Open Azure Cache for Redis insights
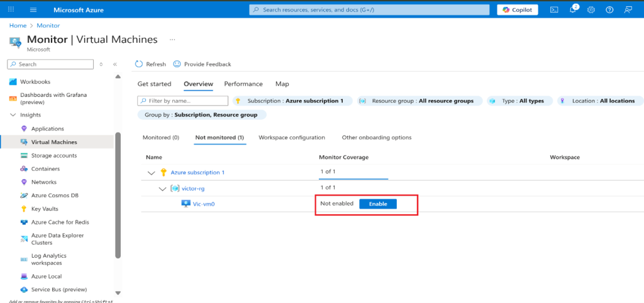 pyautogui.click(x=60, y=222)
